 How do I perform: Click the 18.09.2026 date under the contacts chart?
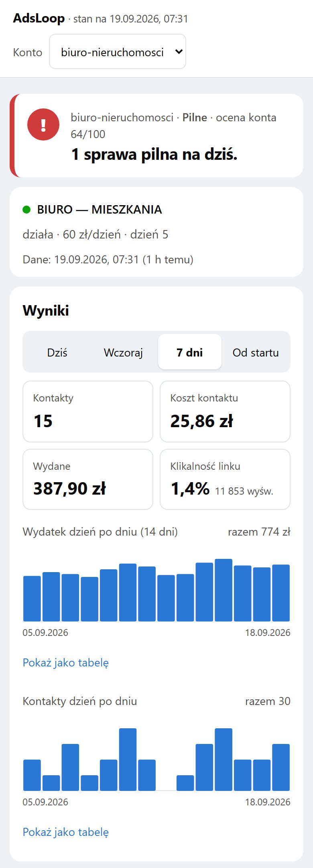(268, 802)
